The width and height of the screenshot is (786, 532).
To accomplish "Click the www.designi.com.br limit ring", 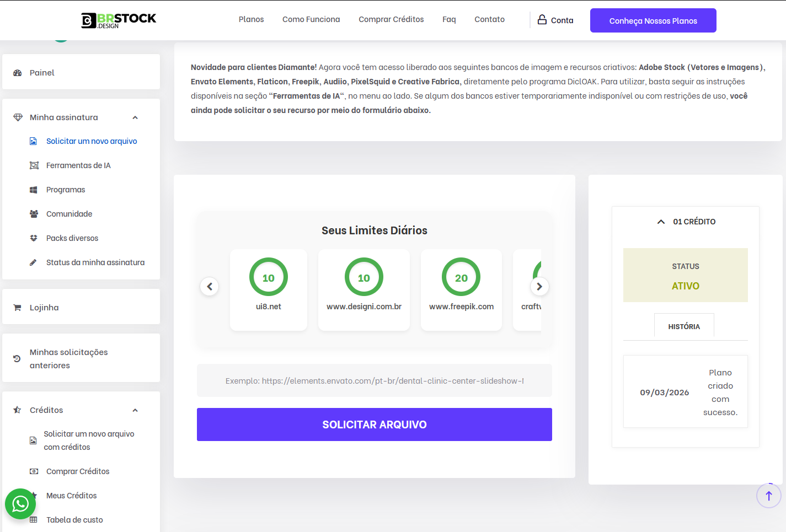I will [364, 277].
